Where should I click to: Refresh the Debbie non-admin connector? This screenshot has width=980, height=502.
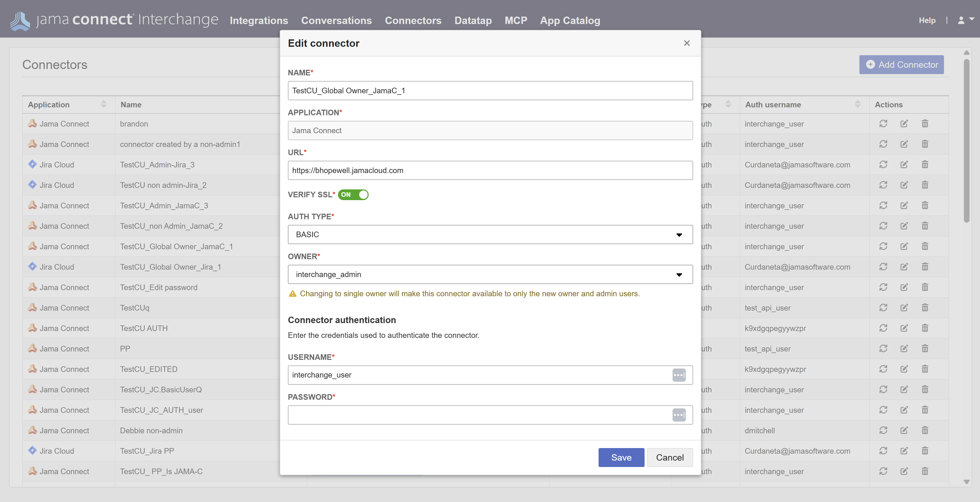[883, 430]
